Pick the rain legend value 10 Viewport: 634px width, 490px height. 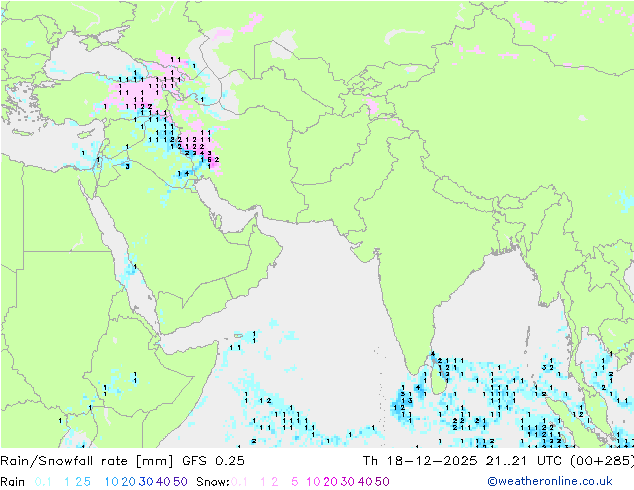112,482
